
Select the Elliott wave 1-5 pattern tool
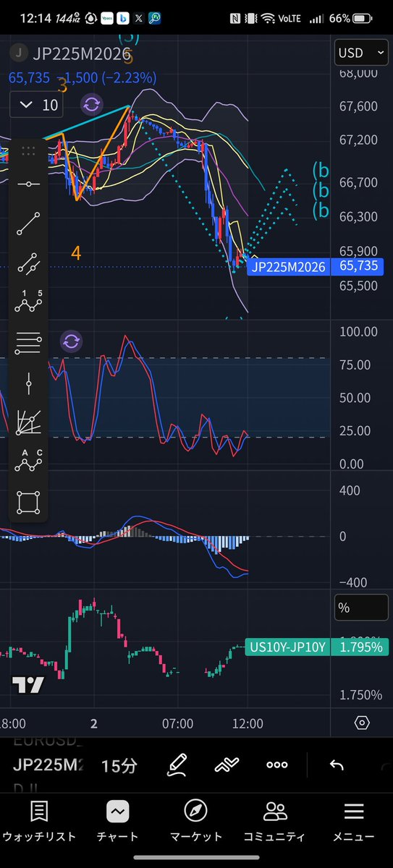pyautogui.click(x=29, y=302)
